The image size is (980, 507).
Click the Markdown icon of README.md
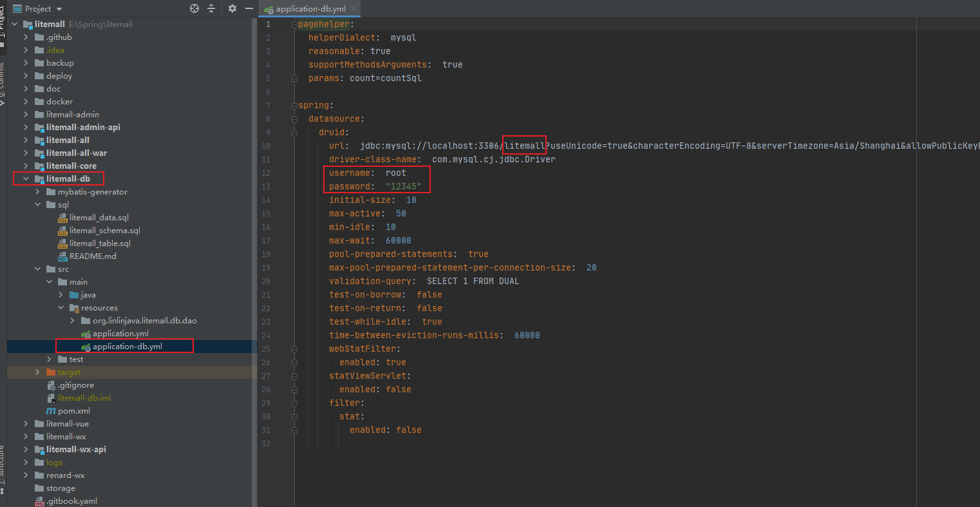click(62, 256)
